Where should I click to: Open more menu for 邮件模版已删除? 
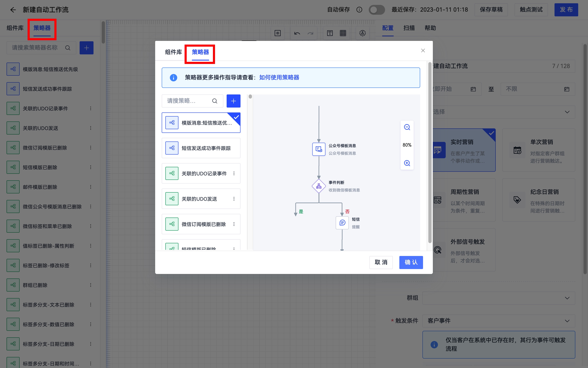coord(91,187)
